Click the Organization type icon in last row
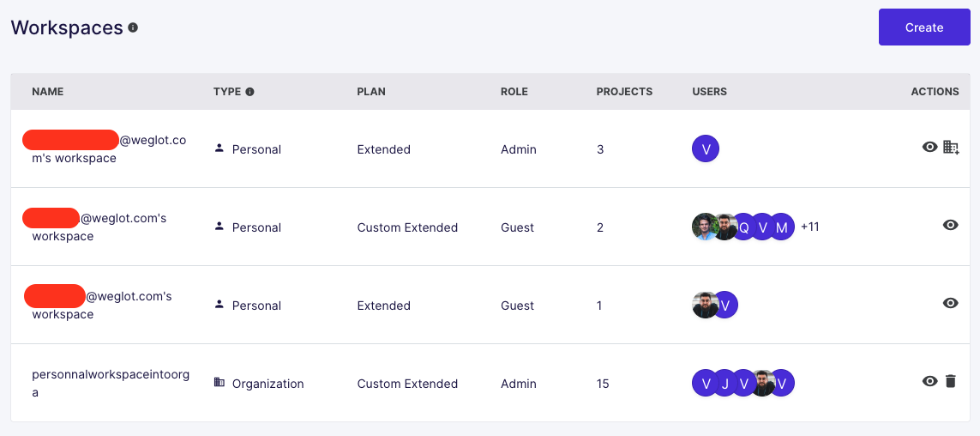This screenshot has width=980, height=436. 219,383
